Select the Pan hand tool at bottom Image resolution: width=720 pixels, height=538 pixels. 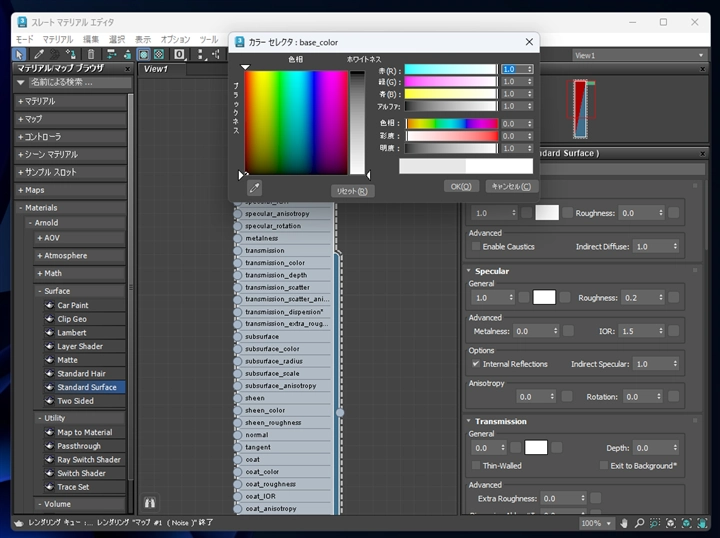(624, 523)
